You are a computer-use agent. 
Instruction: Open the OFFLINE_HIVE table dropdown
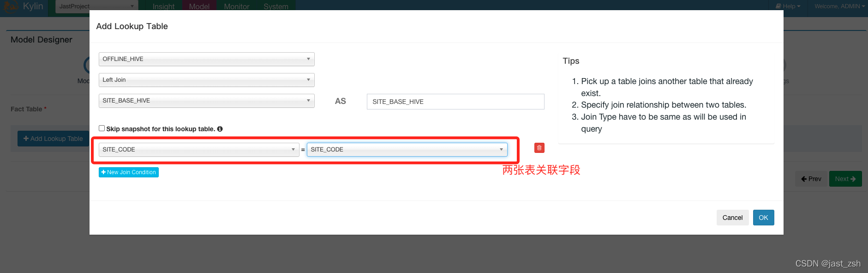pyautogui.click(x=206, y=59)
